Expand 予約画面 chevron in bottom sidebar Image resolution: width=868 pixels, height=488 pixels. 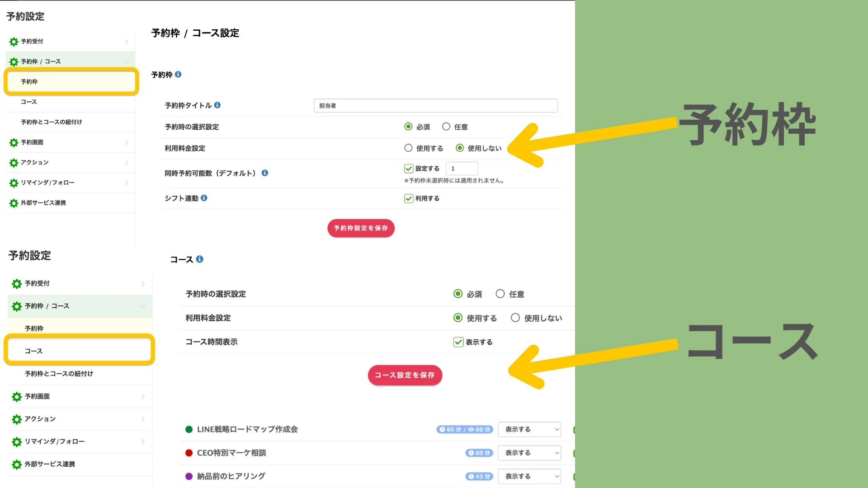[143, 397]
